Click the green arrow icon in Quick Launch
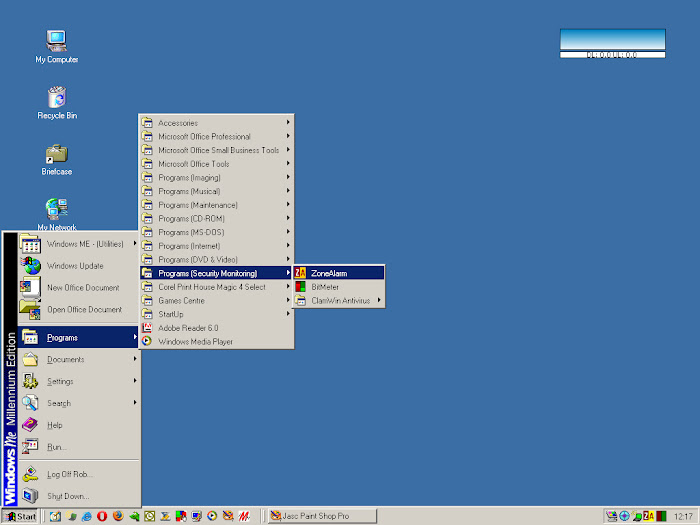 pyautogui.click(x=134, y=516)
